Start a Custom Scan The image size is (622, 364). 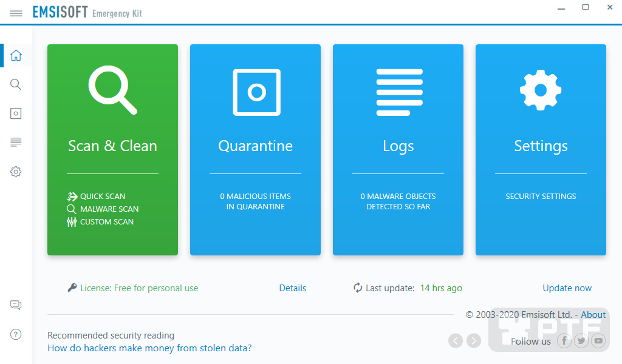coord(100,222)
